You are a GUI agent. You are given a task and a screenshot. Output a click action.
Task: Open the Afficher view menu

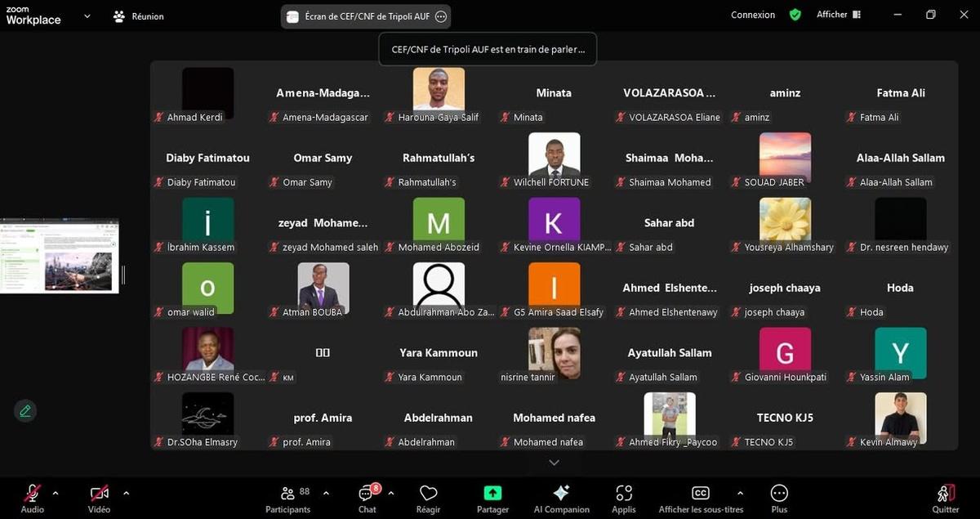(839, 15)
